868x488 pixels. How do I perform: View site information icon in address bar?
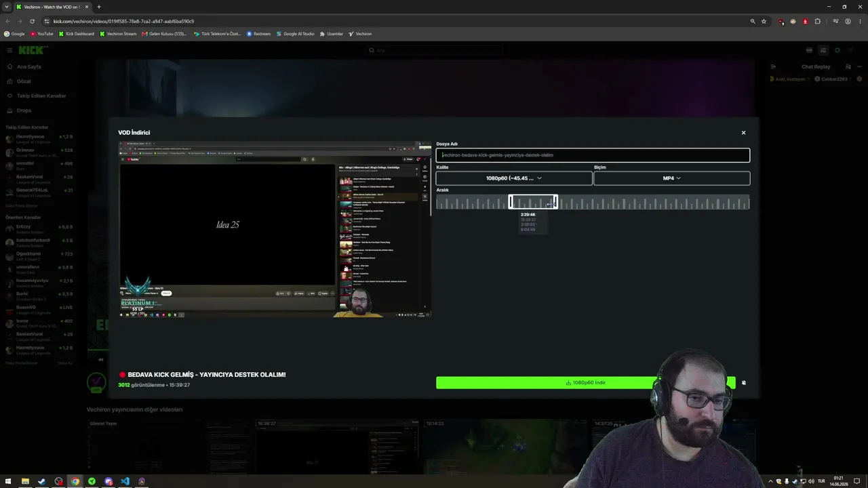click(47, 21)
